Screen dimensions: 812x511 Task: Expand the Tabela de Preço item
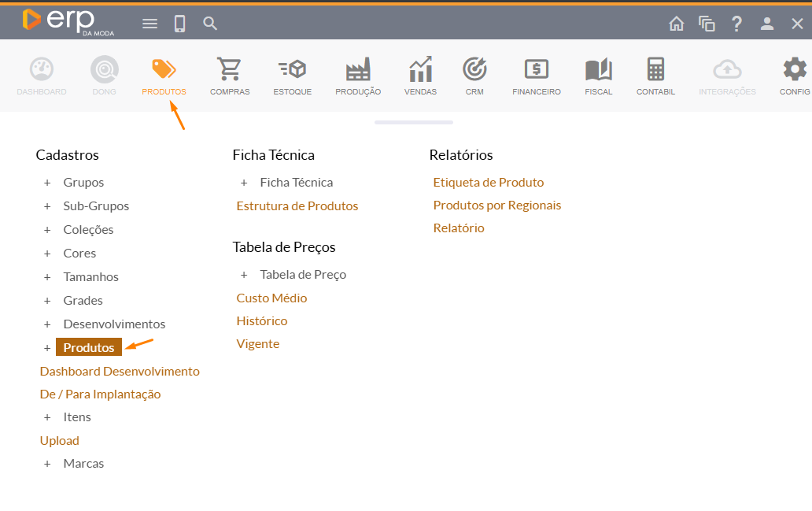pos(302,275)
